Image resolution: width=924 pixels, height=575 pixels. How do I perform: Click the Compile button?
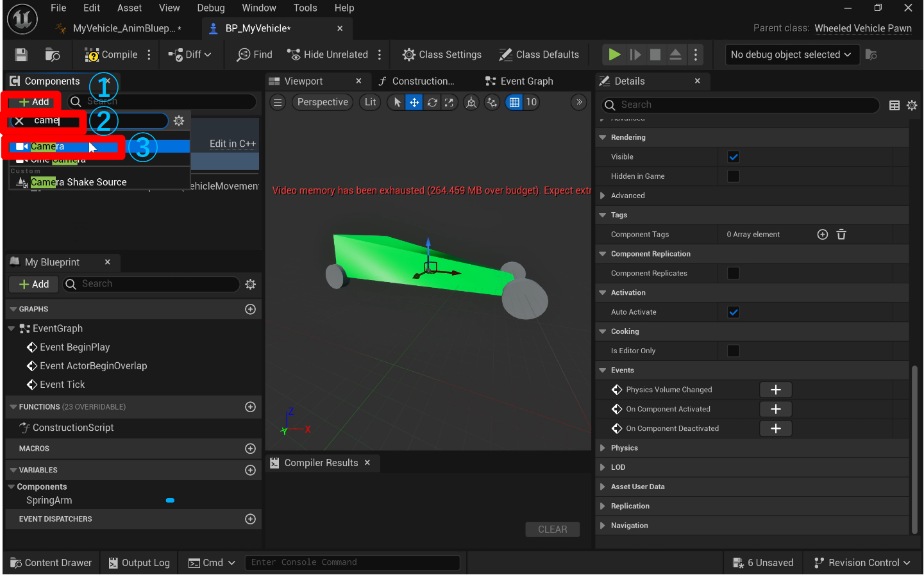coord(111,54)
